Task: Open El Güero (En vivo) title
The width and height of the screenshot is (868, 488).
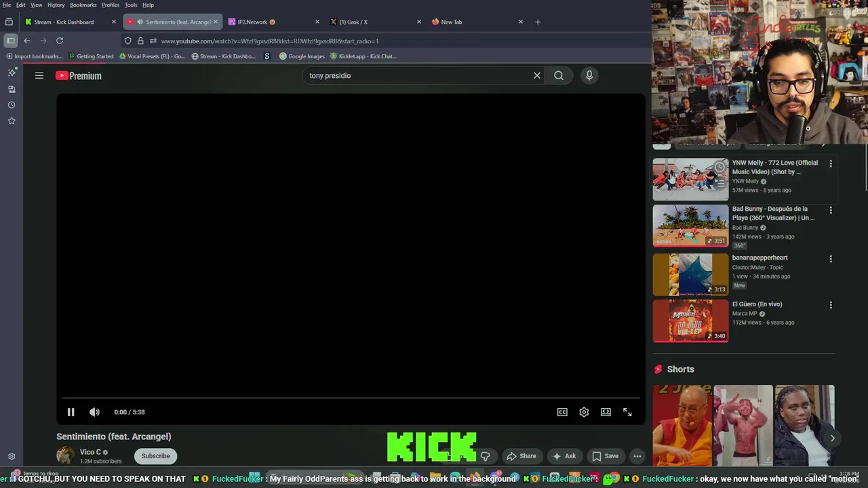Action: coord(757,304)
